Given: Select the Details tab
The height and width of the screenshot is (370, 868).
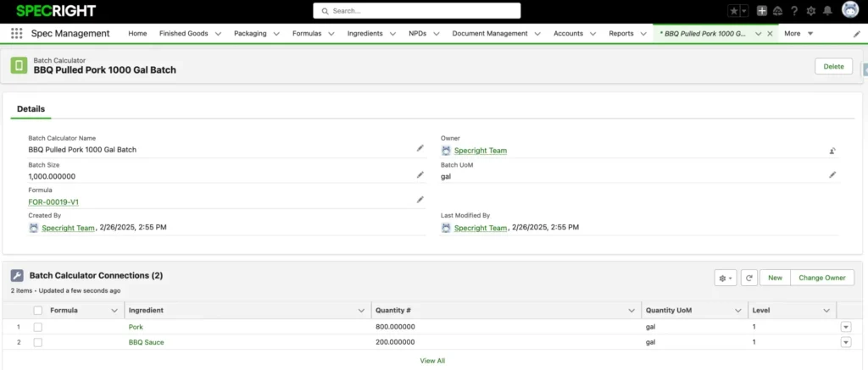Looking at the screenshot, I should tap(31, 109).
